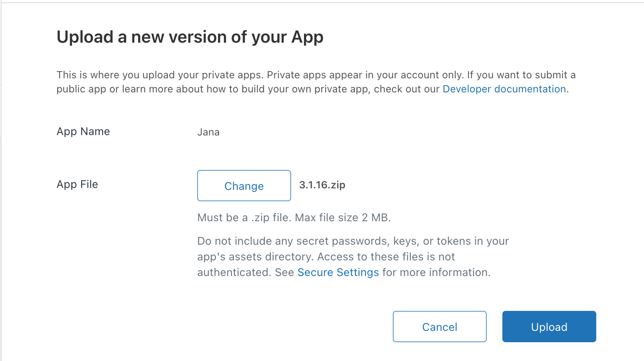Submit the new version with Upload

[x=549, y=327]
